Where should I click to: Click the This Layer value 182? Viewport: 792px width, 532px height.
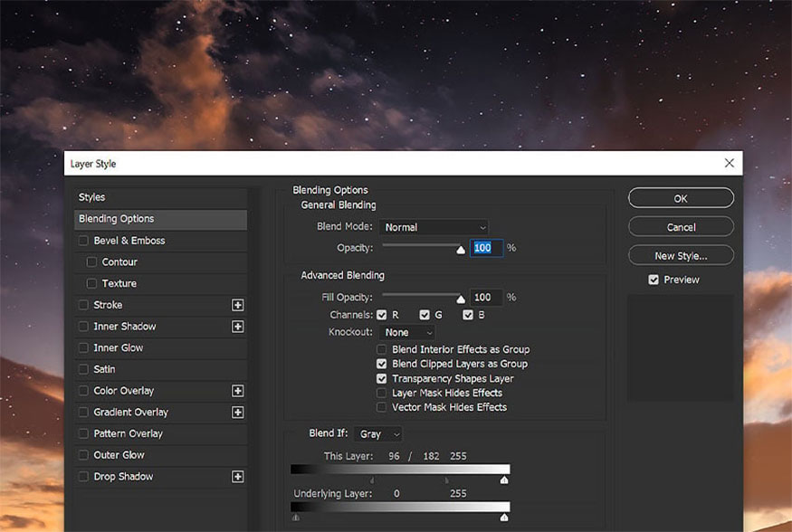(431, 456)
